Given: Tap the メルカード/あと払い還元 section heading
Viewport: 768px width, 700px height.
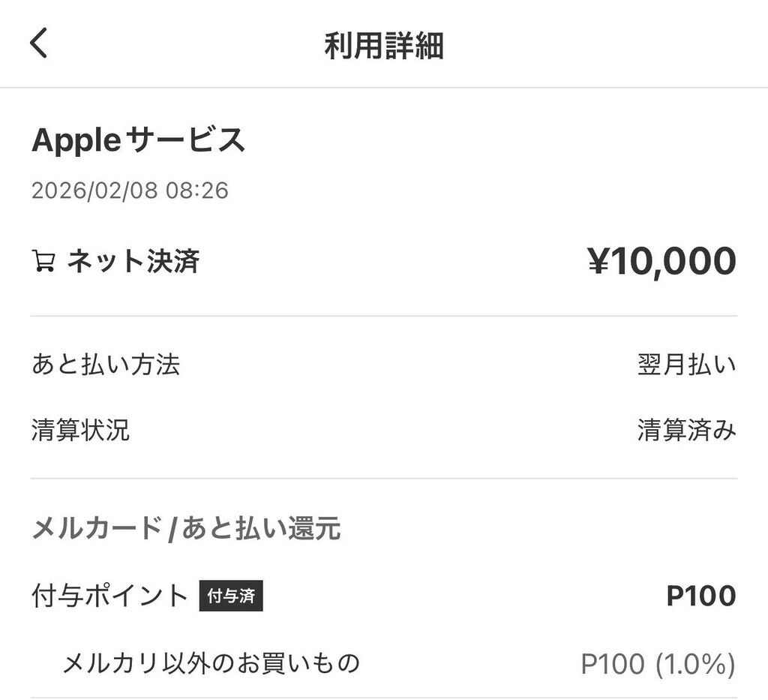Looking at the screenshot, I should (x=186, y=529).
